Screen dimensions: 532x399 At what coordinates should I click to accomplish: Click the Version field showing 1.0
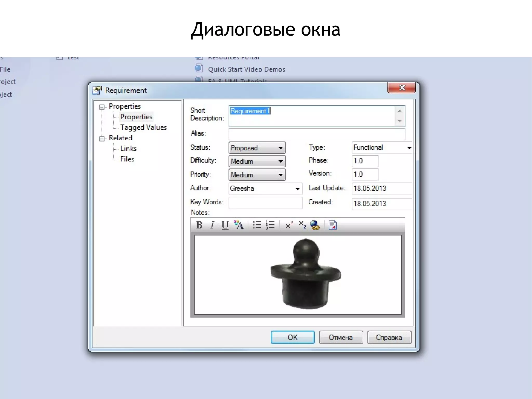[365, 174]
